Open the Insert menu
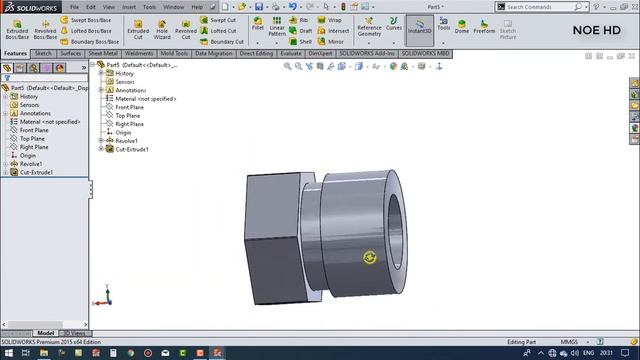Screen dimensions: 640x360 129,7
